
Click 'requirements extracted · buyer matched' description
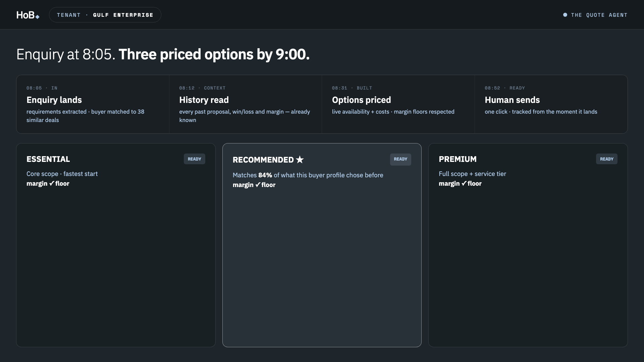point(85,116)
